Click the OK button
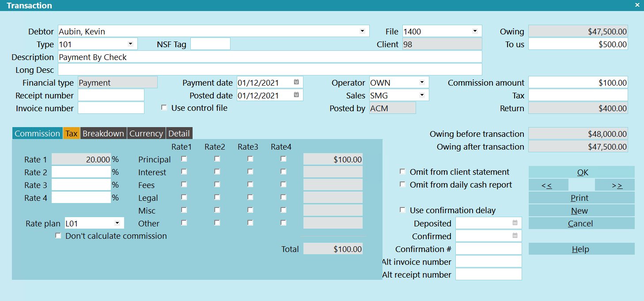This screenshot has height=301, width=644. point(582,172)
